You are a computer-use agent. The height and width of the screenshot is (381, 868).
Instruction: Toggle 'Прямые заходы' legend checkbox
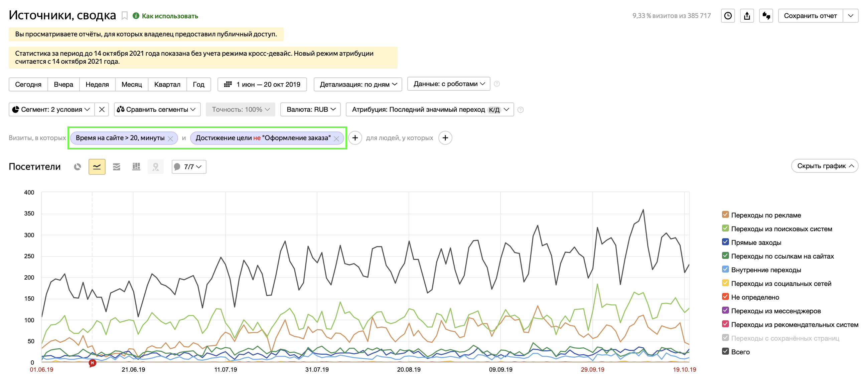[x=725, y=242]
